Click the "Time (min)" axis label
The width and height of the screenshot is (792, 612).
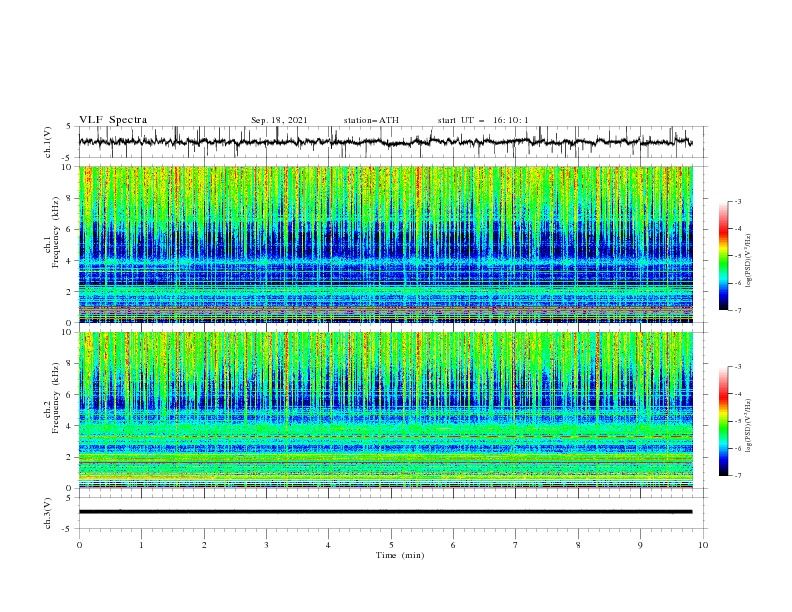[x=400, y=555]
